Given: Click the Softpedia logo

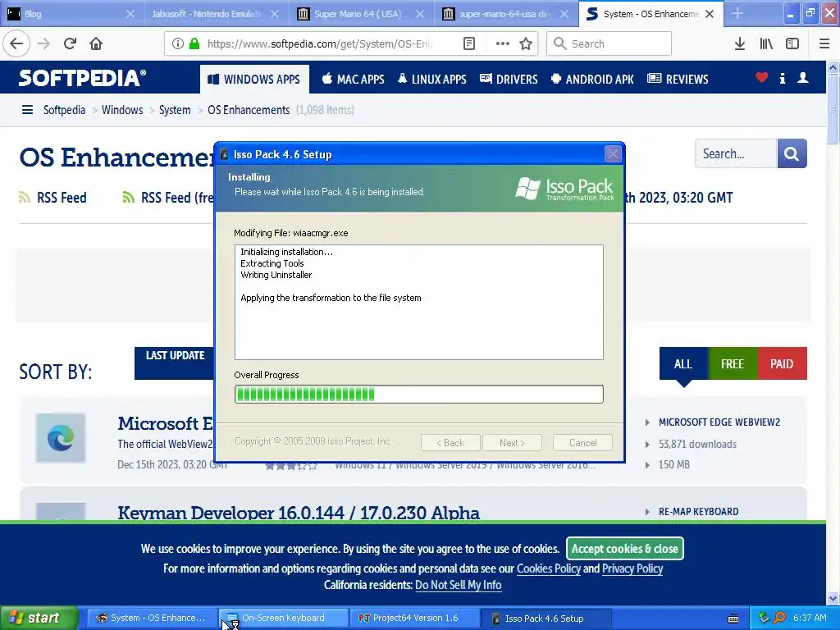Looking at the screenshot, I should point(83,78).
